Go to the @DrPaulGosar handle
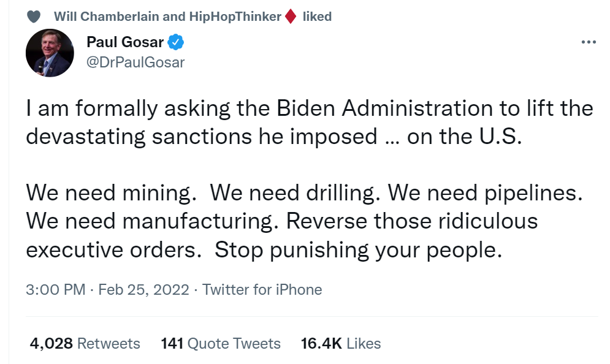Viewport: 610px width, 364px height. coord(136,62)
